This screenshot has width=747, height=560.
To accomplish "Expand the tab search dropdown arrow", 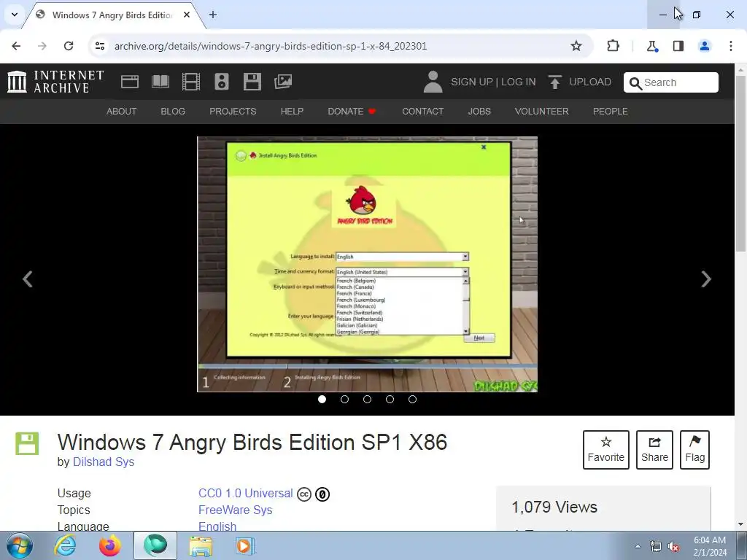I will (x=15, y=15).
